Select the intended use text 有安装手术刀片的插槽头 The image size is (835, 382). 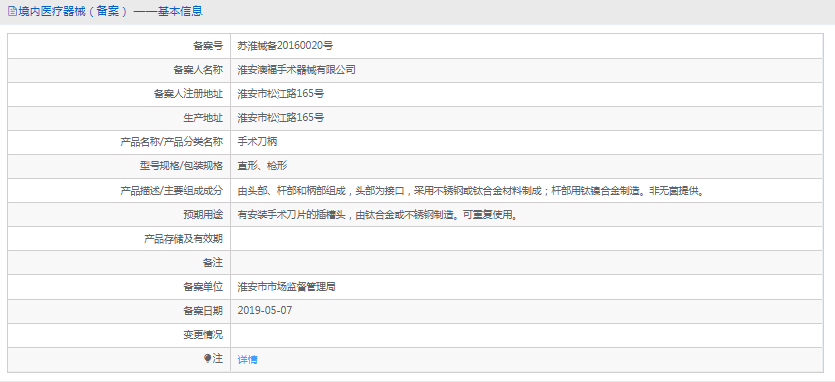[x=378, y=215]
